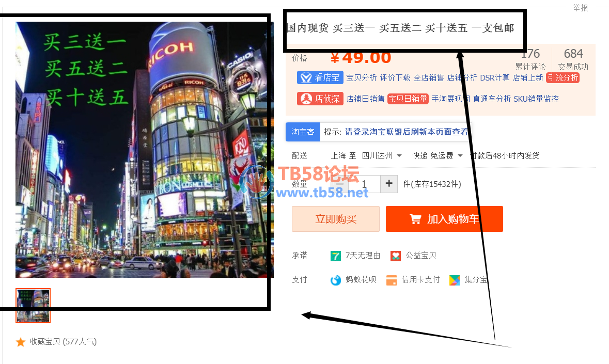This screenshot has width=609, height=364.
Task: Favorite the item via 收藏宝贝 star
Action: [21, 342]
